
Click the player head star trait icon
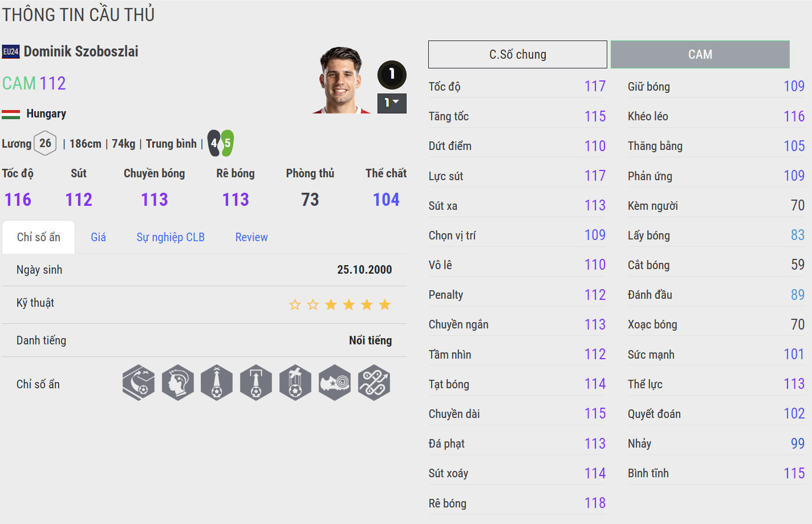pyautogui.click(x=178, y=383)
